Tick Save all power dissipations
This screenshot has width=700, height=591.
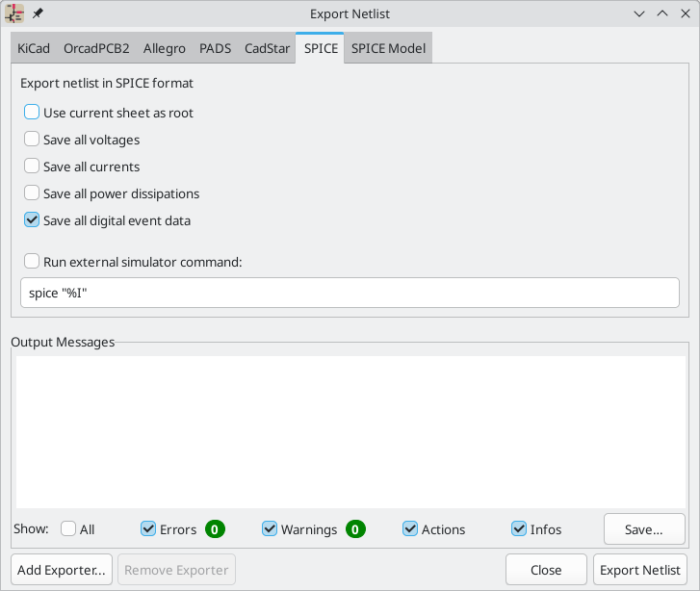point(32,193)
